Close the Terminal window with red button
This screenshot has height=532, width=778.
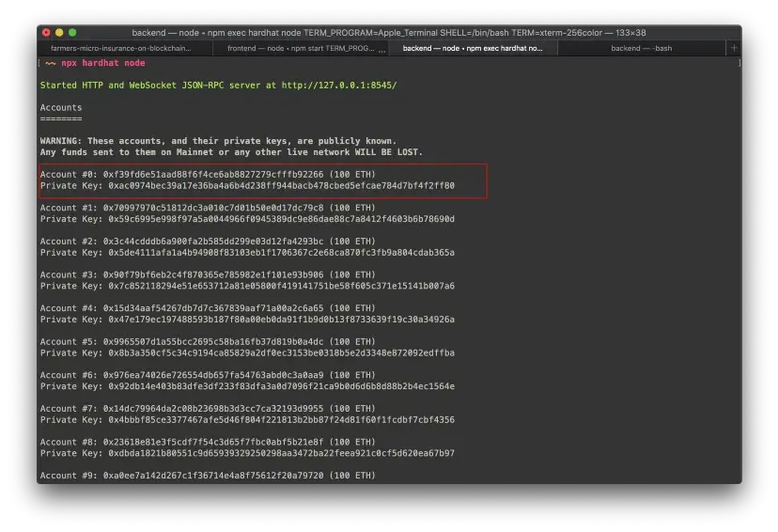tap(46, 33)
